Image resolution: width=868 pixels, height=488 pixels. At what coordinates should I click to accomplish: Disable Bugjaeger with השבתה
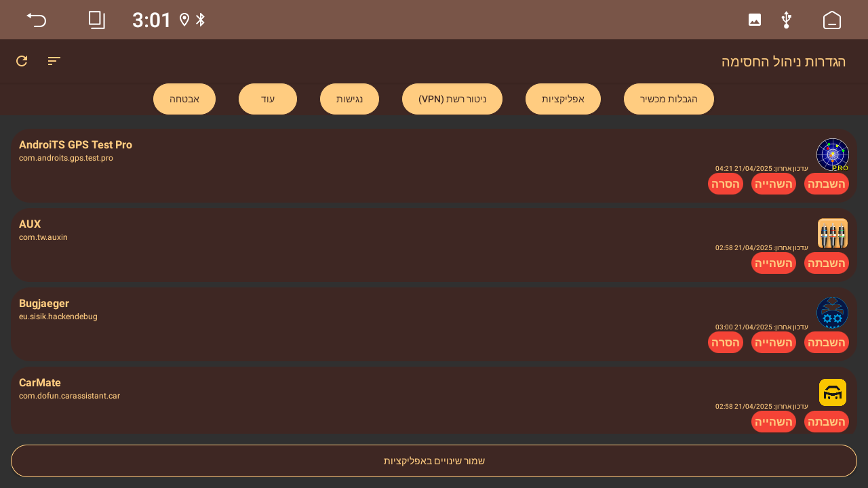pos(827,342)
